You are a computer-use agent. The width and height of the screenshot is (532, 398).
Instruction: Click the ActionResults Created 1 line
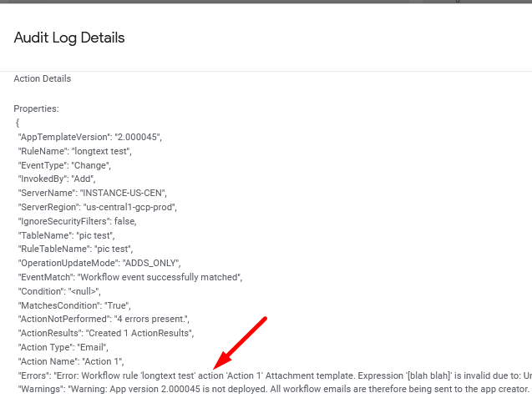[106, 333]
